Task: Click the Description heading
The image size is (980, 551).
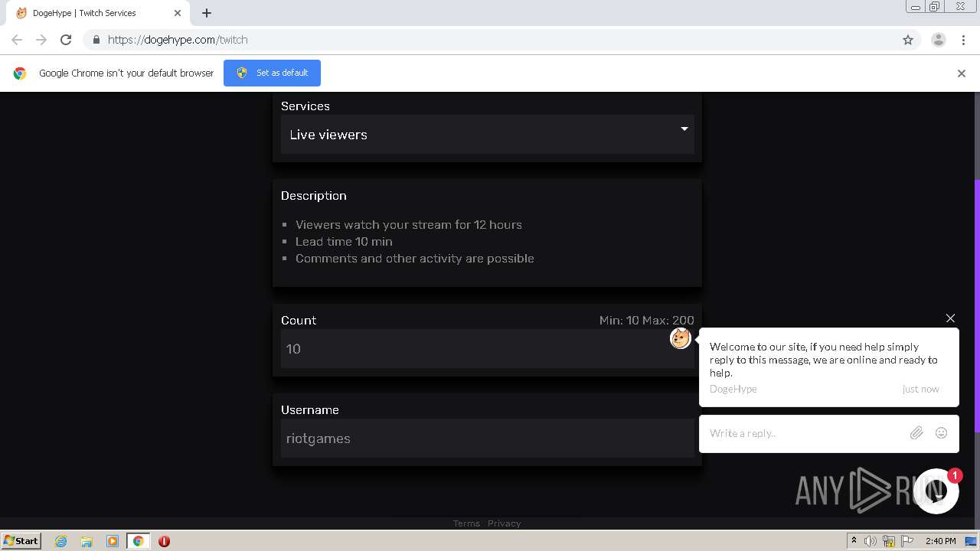Action: pos(314,196)
